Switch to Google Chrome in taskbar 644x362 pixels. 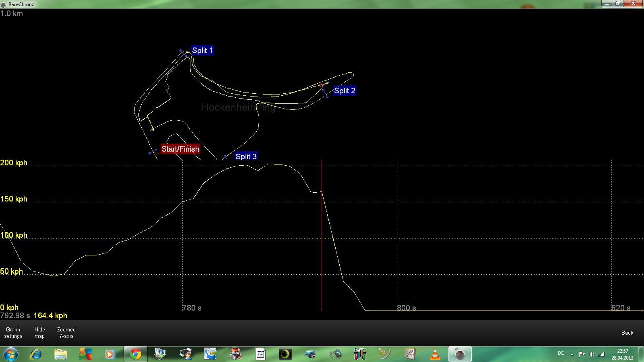coord(136,354)
